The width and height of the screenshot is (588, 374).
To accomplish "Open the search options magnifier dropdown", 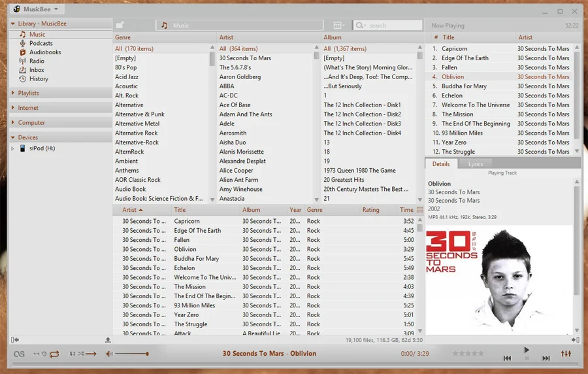I will [361, 25].
